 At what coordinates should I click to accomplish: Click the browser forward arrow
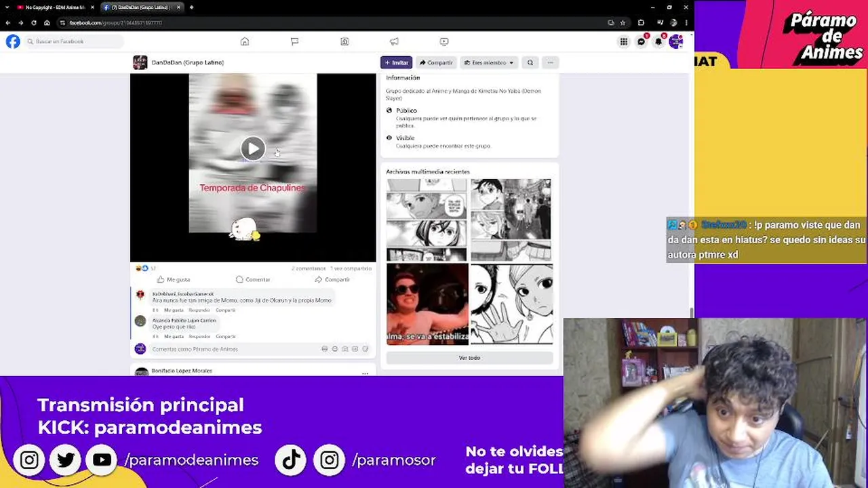click(20, 22)
